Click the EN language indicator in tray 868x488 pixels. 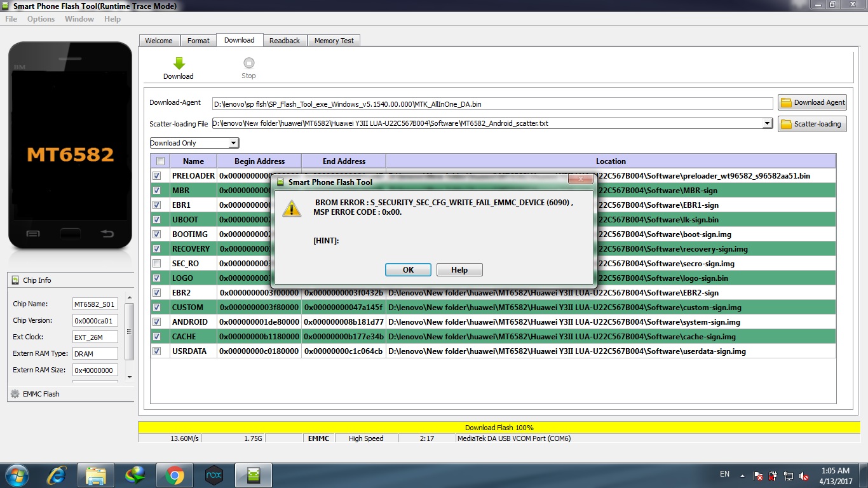pos(724,474)
